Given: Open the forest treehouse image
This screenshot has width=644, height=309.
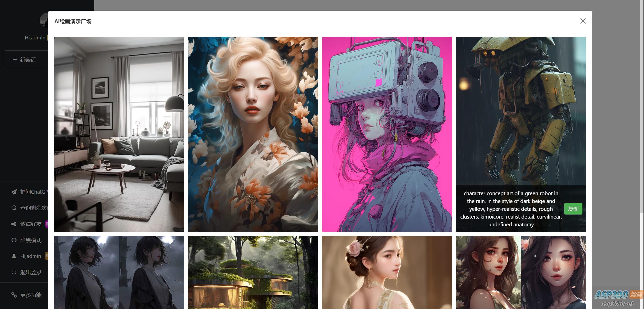Looking at the screenshot, I should pyautogui.click(x=253, y=272).
